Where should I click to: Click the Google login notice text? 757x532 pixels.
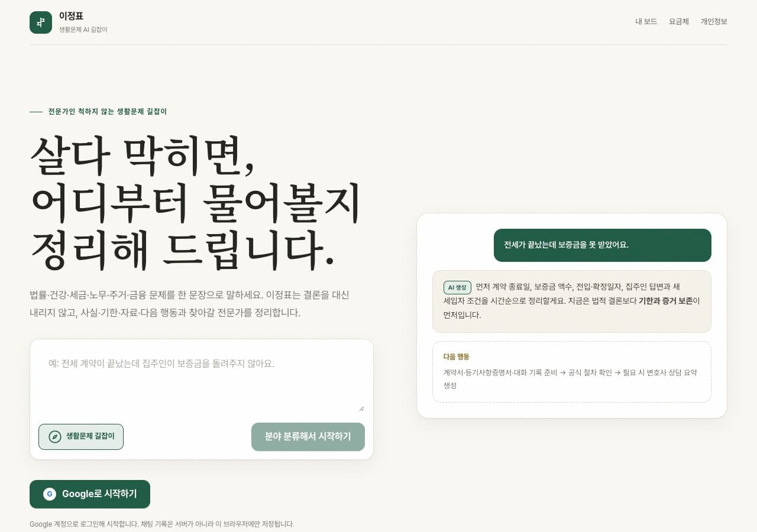coord(162,524)
